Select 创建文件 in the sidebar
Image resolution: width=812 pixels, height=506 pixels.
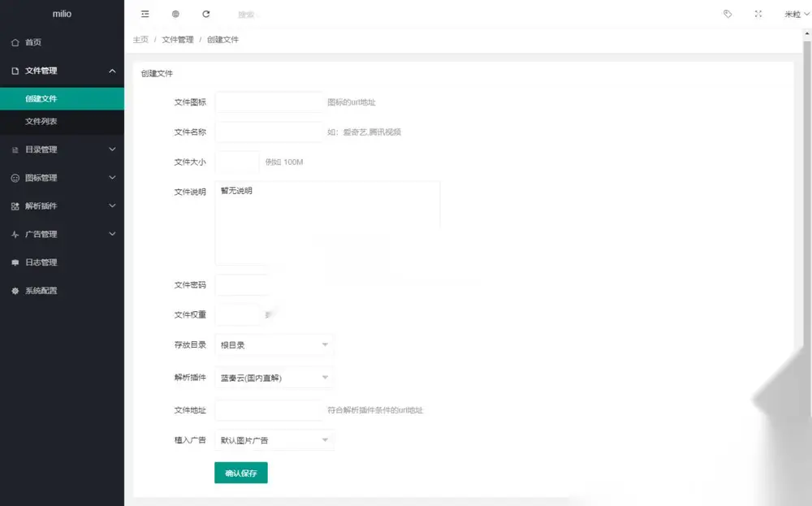pos(63,98)
